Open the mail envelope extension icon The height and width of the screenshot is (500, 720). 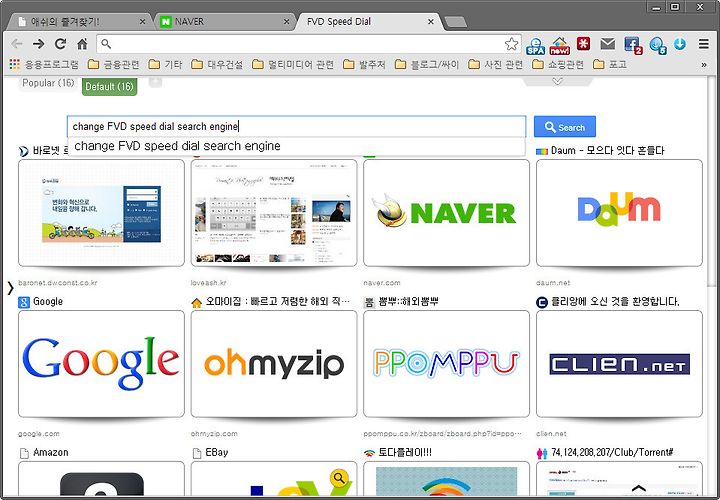pyautogui.click(x=608, y=44)
